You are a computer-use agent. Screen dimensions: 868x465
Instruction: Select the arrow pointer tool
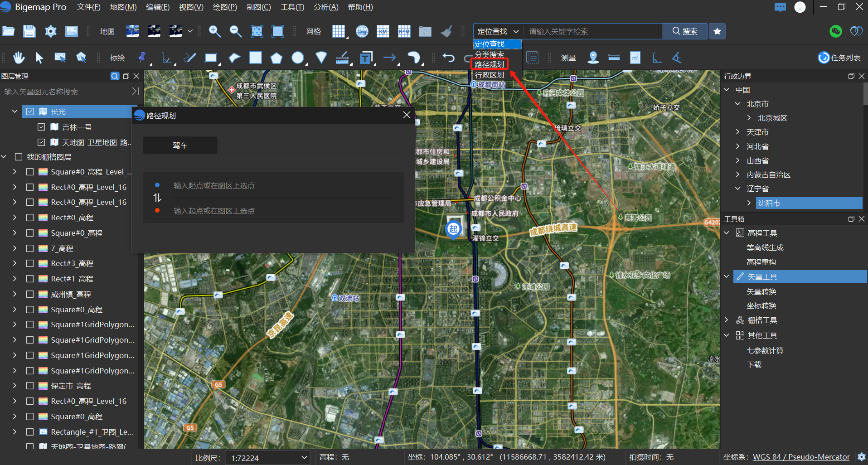click(39, 58)
